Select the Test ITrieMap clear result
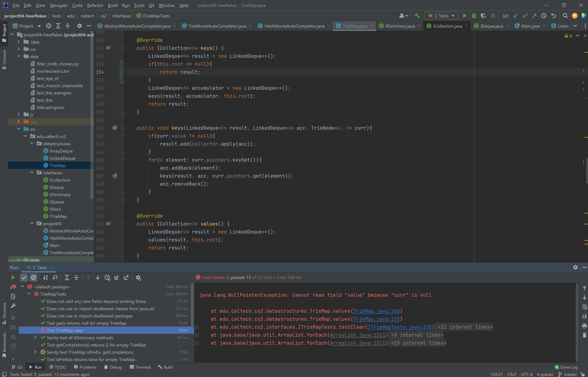The width and height of the screenshot is (588, 377). tap(65, 331)
